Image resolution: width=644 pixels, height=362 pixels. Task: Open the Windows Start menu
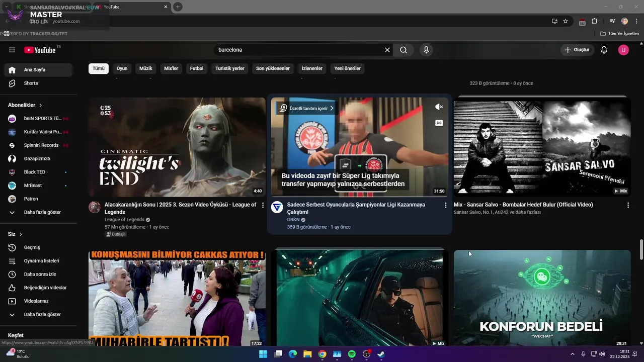[x=263, y=354]
